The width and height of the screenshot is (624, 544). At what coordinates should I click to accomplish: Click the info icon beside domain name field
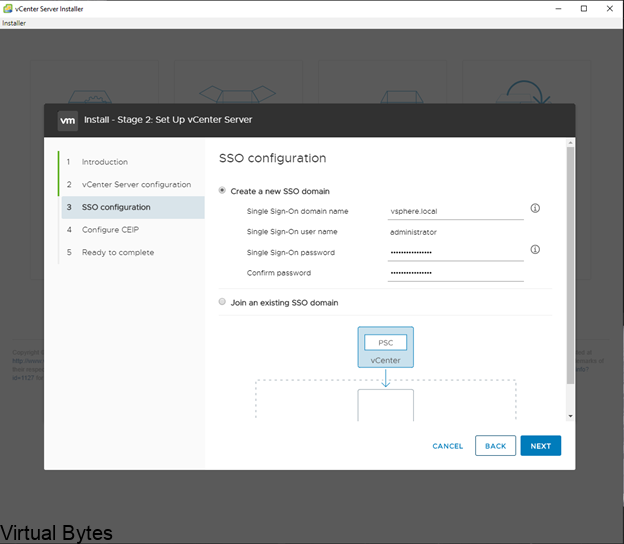point(535,208)
